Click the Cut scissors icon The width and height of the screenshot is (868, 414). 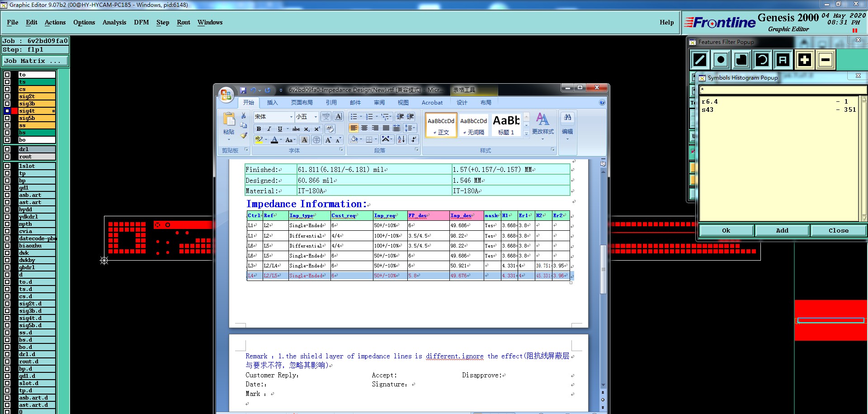point(244,116)
